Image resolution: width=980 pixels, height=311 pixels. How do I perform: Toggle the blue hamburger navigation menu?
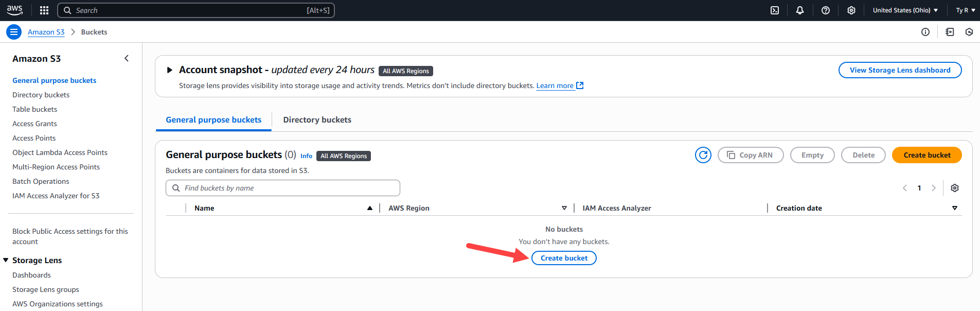(x=14, y=32)
